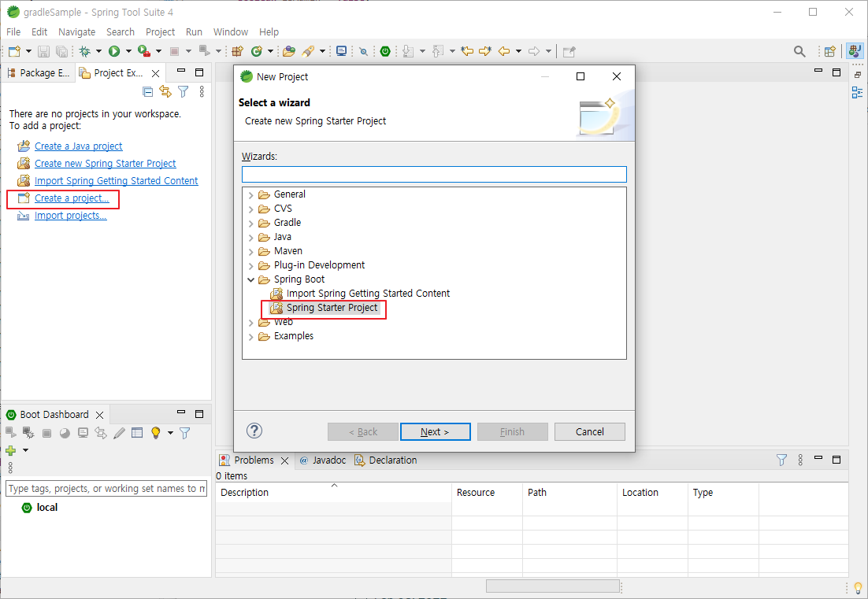868x599 pixels.
Task: Expand the Examples wizard folder
Action: [250, 337]
